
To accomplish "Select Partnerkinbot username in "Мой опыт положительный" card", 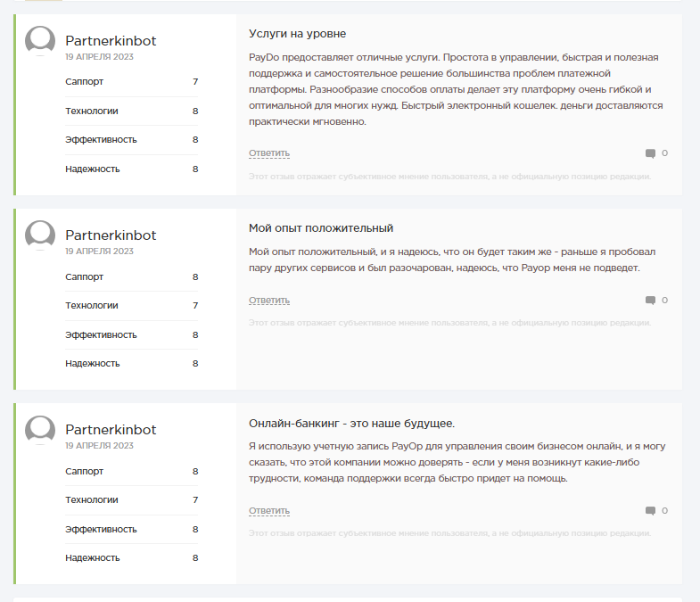I will pyautogui.click(x=111, y=235).
